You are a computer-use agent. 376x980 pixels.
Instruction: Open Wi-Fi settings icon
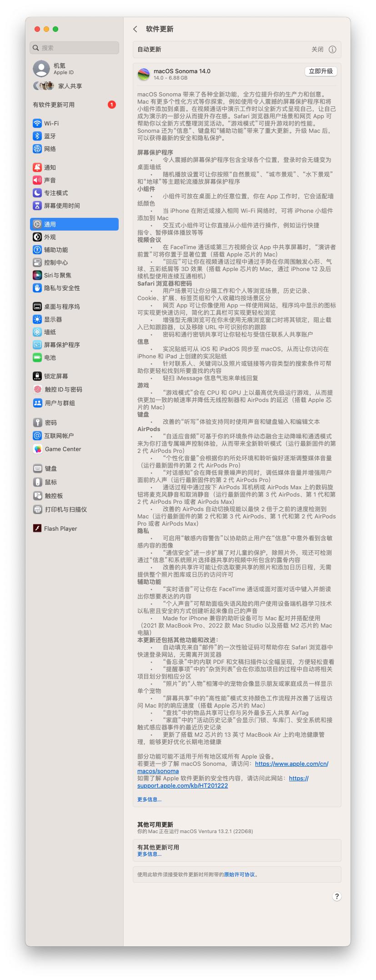point(37,123)
